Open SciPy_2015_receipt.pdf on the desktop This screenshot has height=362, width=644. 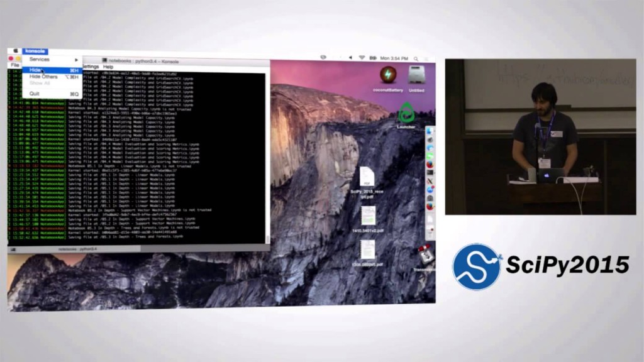coord(368,176)
